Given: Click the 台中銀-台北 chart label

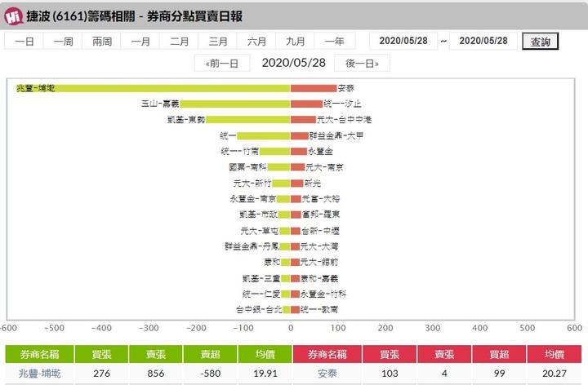Looking at the screenshot, I should [x=259, y=309].
